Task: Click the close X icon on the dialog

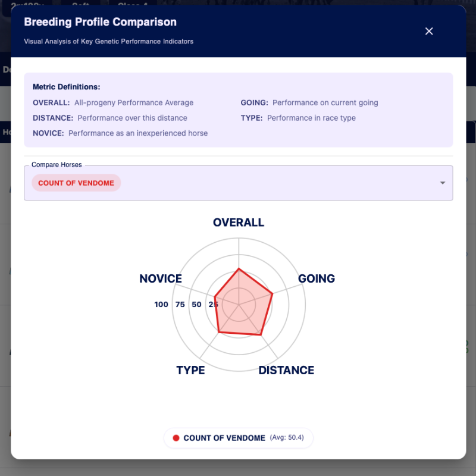Action: click(429, 31)
